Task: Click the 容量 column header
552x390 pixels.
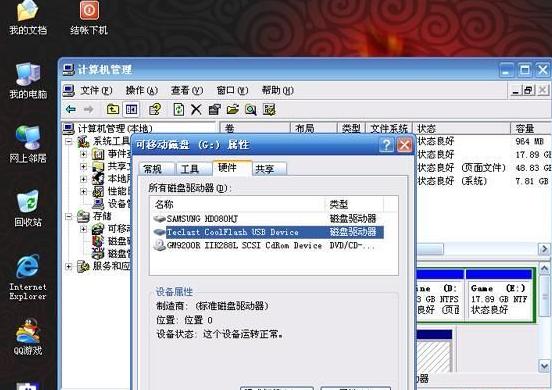Action: [x=532, y=128]
